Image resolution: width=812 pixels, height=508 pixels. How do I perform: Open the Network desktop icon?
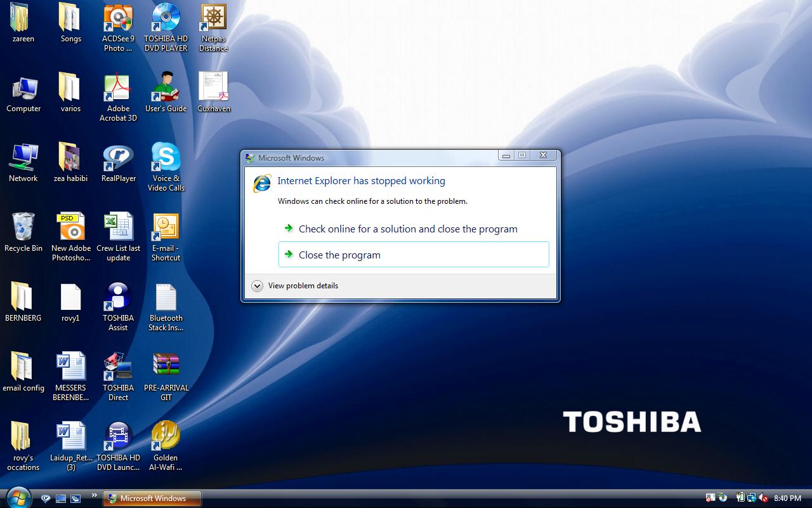[x=23, y=163]
